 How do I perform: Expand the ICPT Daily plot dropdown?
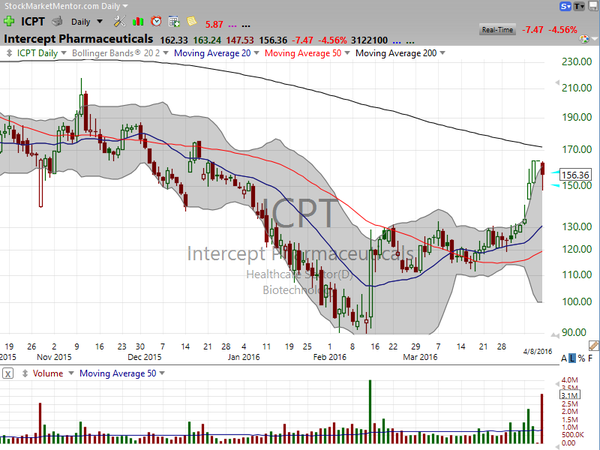(x=64, y=53)
